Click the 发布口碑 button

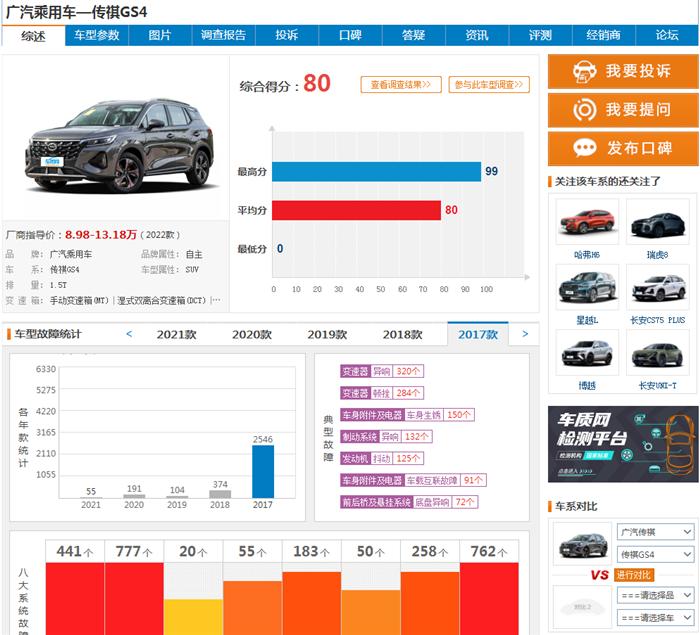pyautogui.click(x=623, y=148)
